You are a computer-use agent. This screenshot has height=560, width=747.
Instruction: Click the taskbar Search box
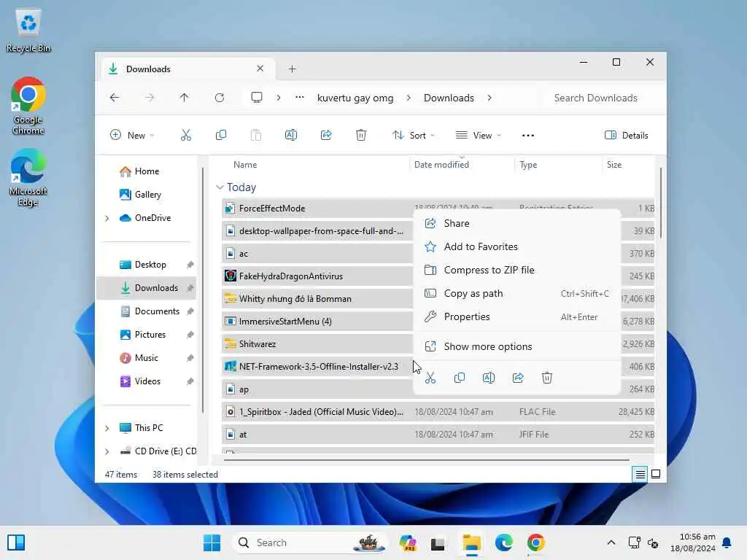(x=309, y=542)
